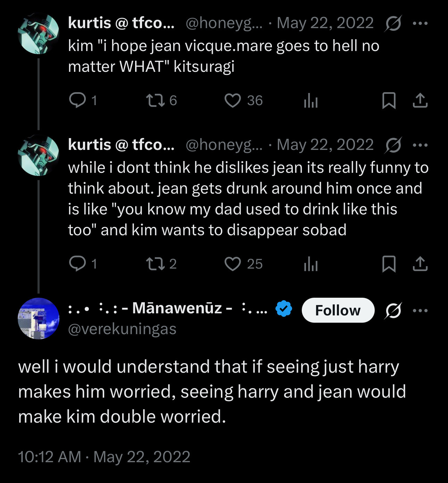Open more options for Mānawenūz tweet

tap(420, 310)
